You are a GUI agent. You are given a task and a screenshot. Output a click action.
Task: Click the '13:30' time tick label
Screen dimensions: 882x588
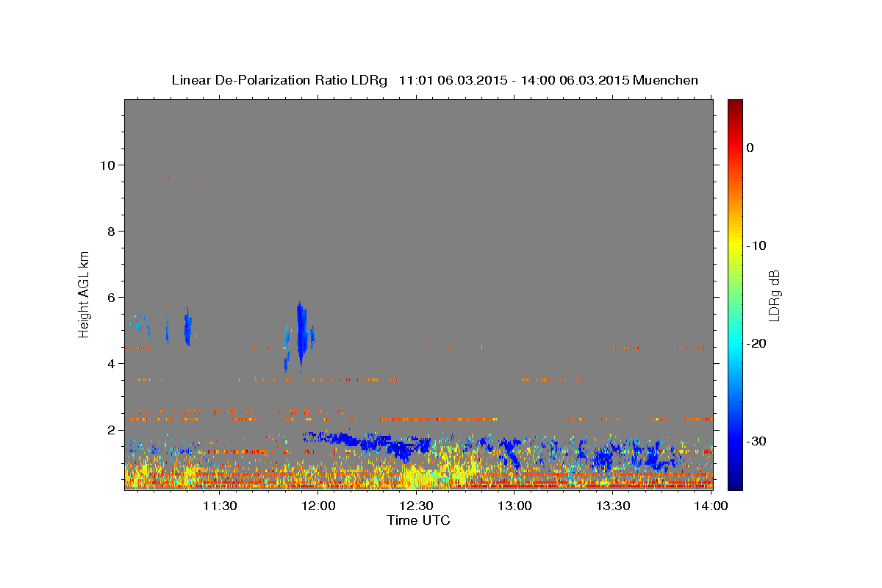[x=614, y=506]
